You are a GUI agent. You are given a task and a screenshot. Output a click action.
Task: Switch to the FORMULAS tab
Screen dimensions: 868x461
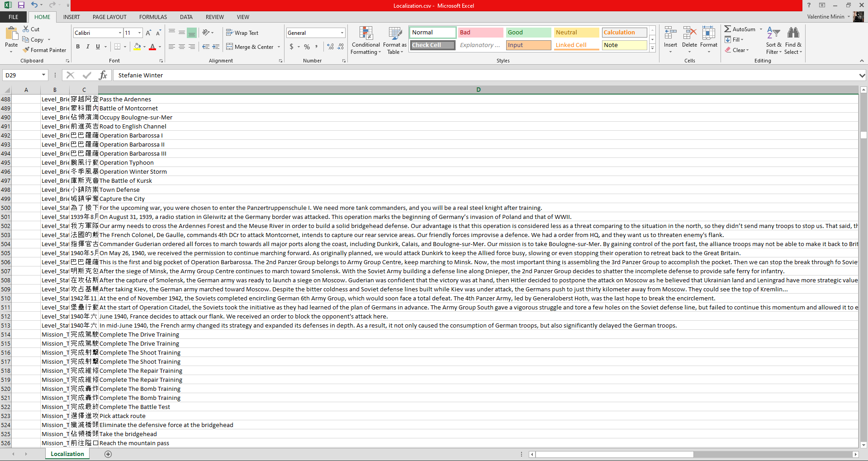(153, 17)
